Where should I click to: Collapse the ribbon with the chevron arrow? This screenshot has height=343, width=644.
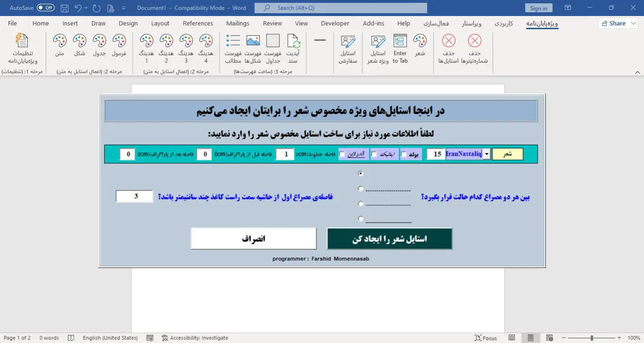pyautogui.click(x=638, y=72)
